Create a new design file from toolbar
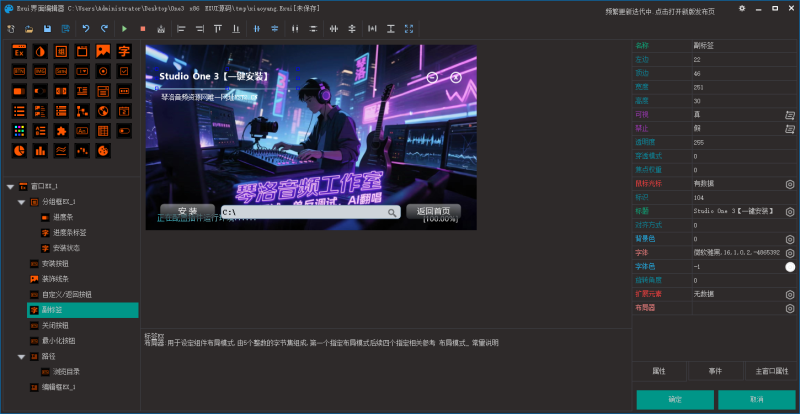Viewport: 800px width, 414px height. [x=11, y=29]
